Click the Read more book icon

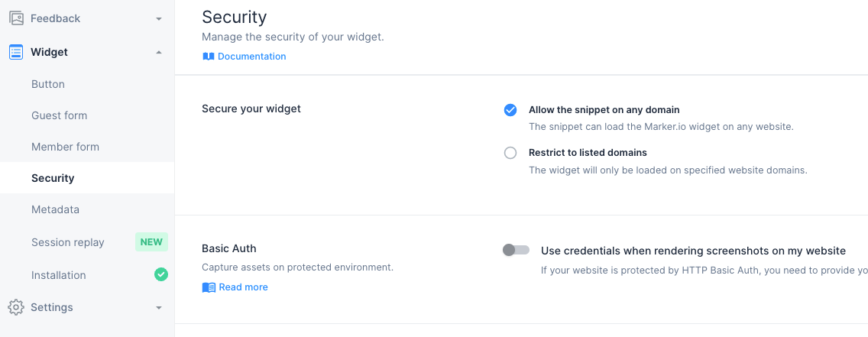209,287
